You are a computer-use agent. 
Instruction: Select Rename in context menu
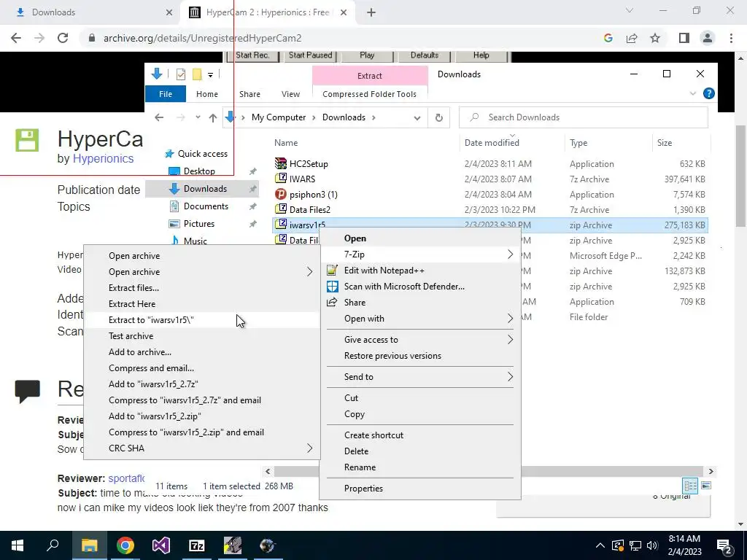(x=419, y=467)
